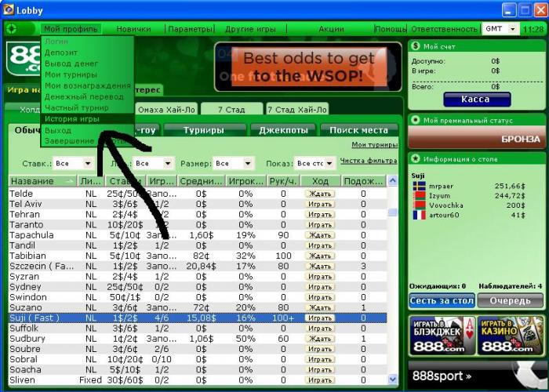Open the 888.com logo
Viewport: 549px width, 392px height.
[x=24, y=58]
